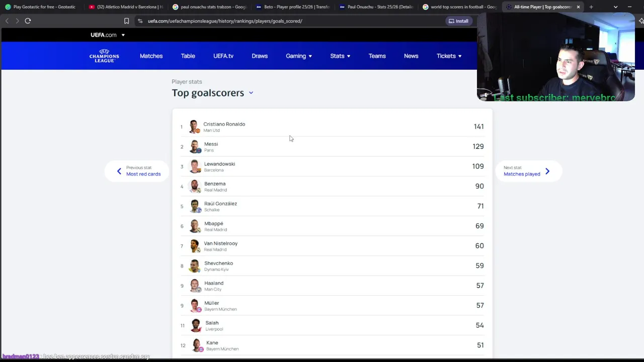Click the Previous stat left arrow
Screen dimensions: 644x362
[119, 171]
